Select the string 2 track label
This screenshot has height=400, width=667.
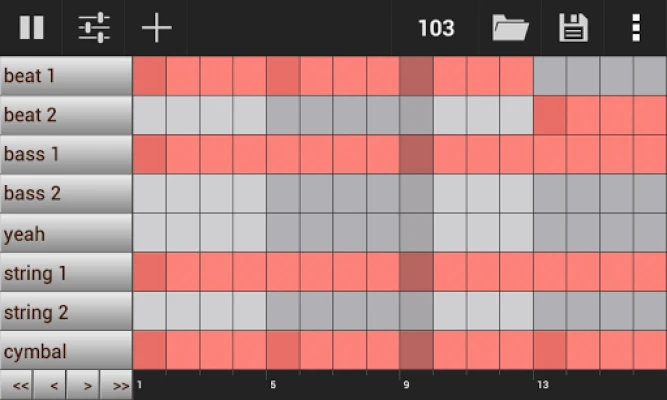click(66, 312)
